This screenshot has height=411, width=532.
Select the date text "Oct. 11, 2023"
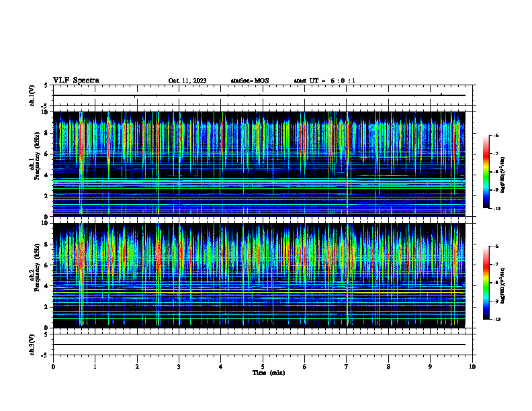click(x=187, y=81)
